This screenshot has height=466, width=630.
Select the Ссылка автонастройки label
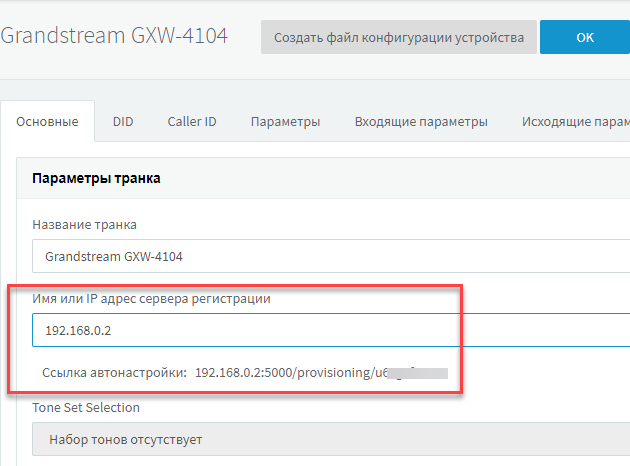[115, 372]
